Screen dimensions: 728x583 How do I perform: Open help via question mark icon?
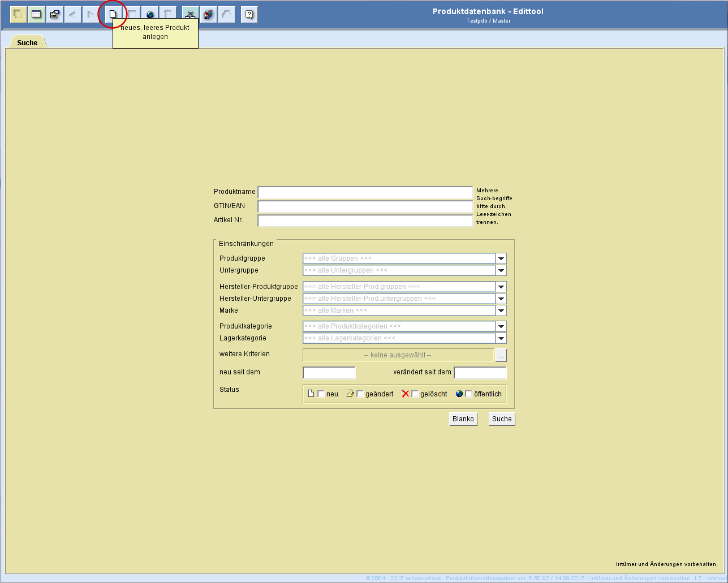point(249,14)
